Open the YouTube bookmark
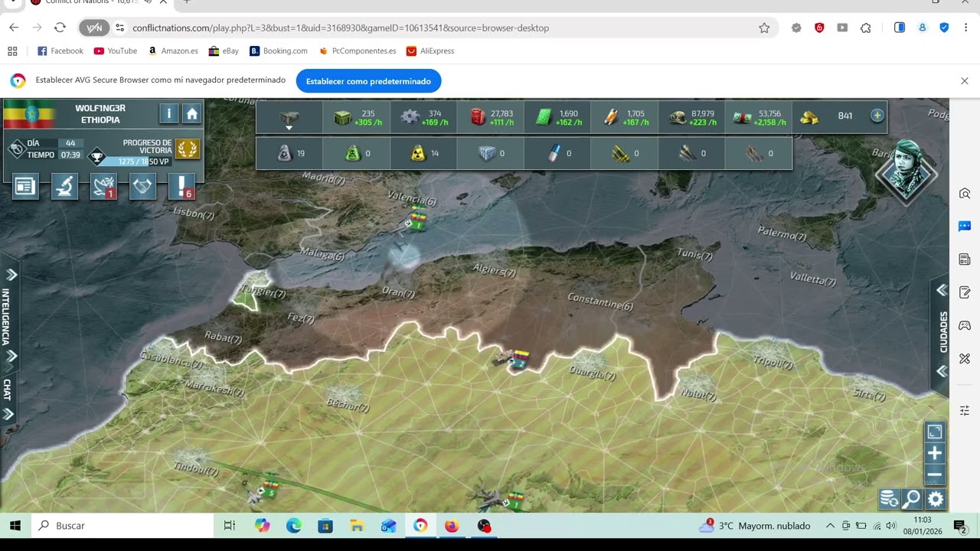The image size is (980, 551). (x=116, y=51)
